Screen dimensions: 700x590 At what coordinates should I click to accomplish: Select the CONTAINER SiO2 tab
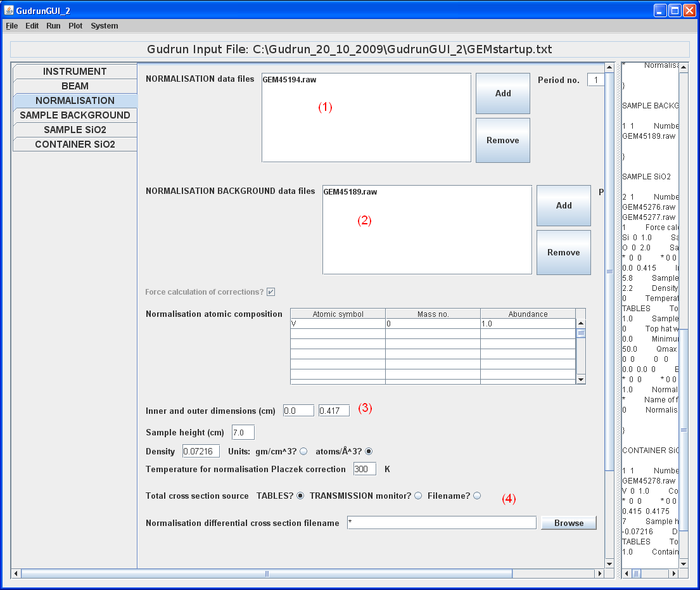tap(75, 144)
